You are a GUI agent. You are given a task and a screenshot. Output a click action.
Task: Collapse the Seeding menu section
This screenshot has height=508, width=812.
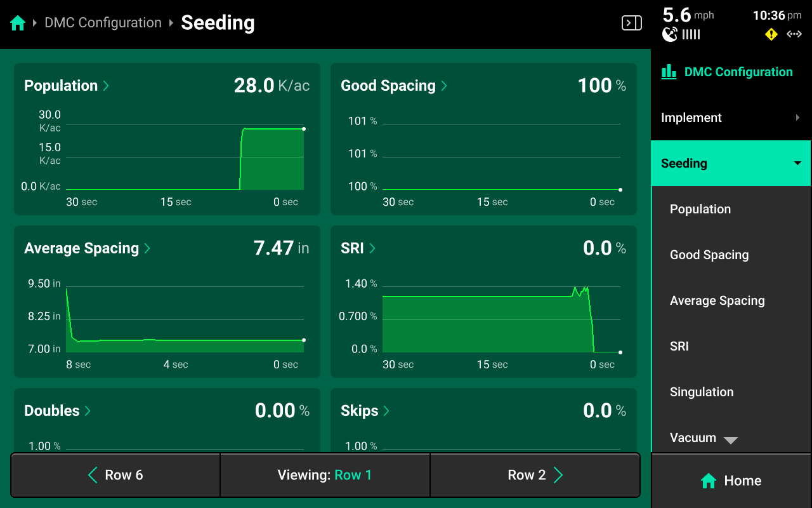pyautogui.click(x=731, y=163)
